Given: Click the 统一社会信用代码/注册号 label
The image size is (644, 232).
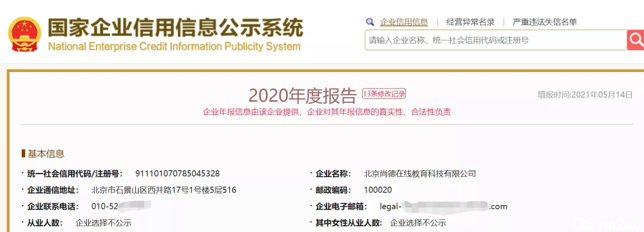Looking at the screenshot, I should pos(75,174).
